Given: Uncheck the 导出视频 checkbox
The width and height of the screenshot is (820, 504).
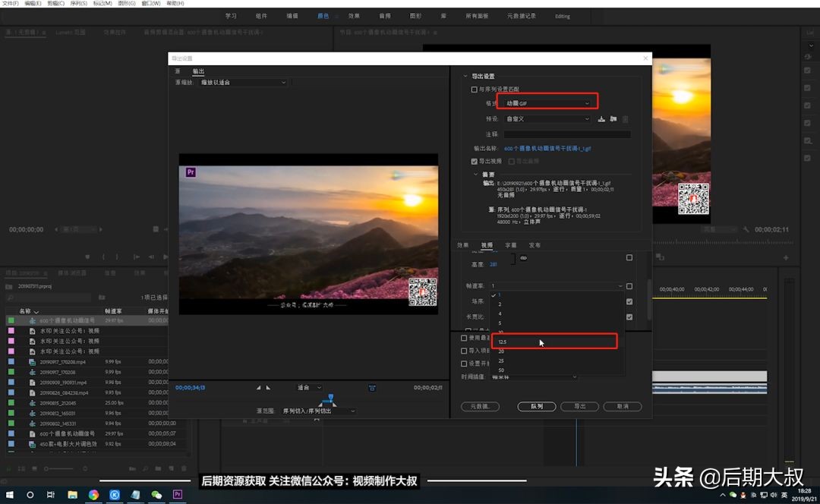Looking at the screenshot, I should pos(475,161).
